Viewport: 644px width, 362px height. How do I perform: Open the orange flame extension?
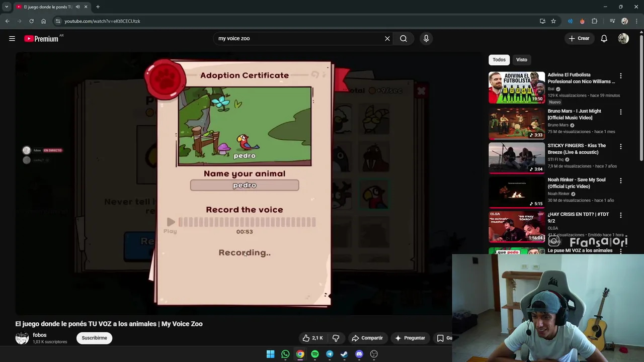click(582, 21)
